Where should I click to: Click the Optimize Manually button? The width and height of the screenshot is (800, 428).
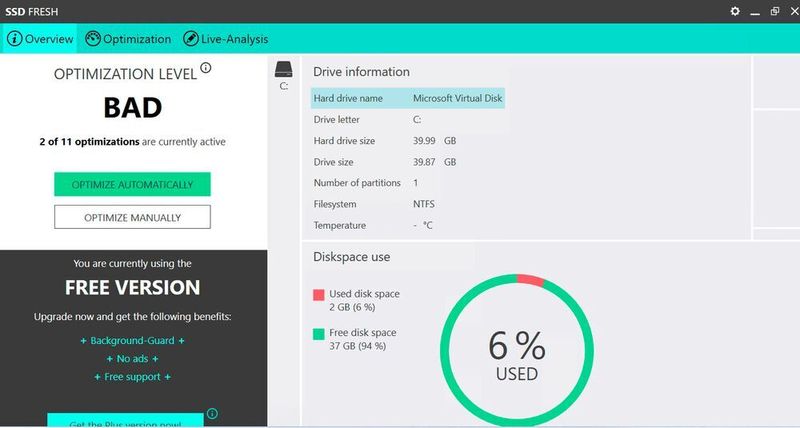click(132, 217)
